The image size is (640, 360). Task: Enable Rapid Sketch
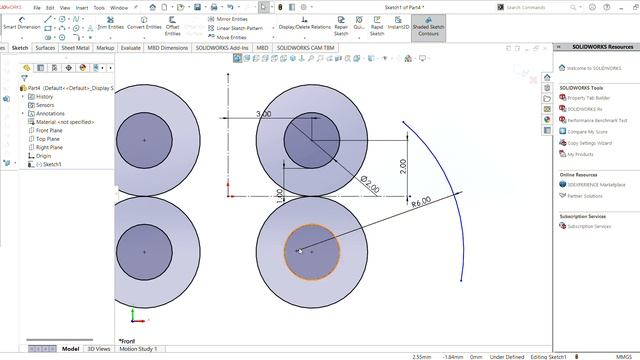pos(377,26)
